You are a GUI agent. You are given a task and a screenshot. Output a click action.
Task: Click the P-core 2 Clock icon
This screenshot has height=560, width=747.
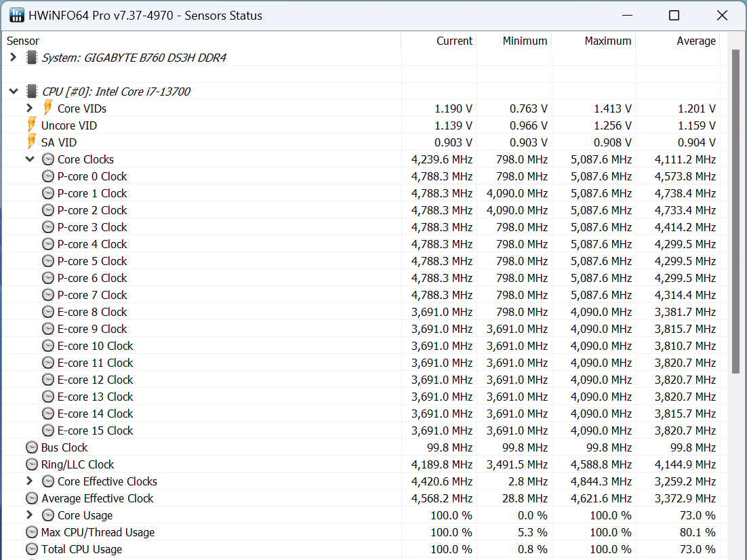pyautogui.click(x=48, y=210)
